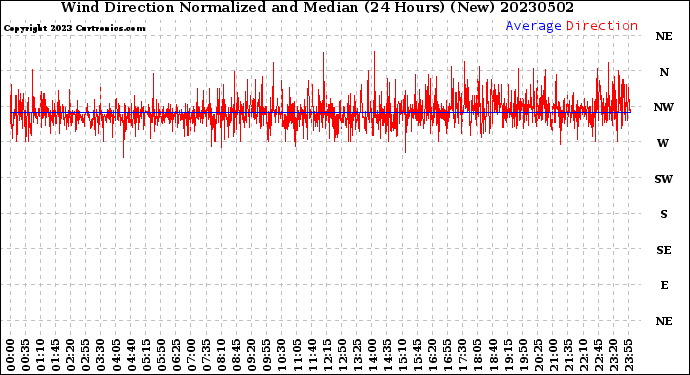Click the blue 'Average' legend label
690x375 pixels.
[533, 26]
